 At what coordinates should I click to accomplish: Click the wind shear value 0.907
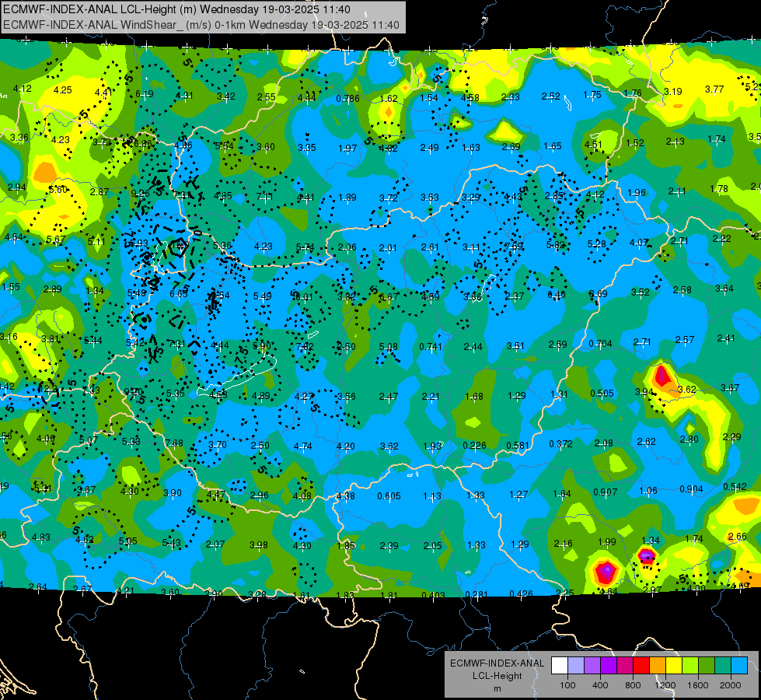coord(606,492)
